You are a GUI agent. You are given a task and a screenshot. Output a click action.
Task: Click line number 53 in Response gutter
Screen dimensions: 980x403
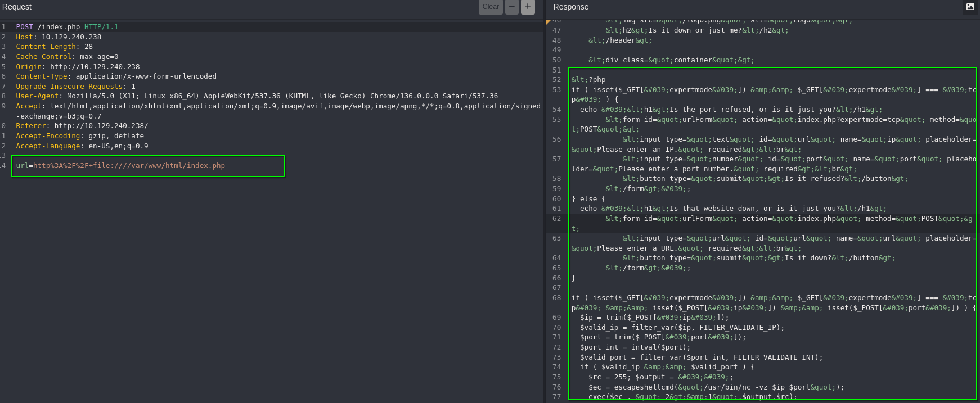556,90
